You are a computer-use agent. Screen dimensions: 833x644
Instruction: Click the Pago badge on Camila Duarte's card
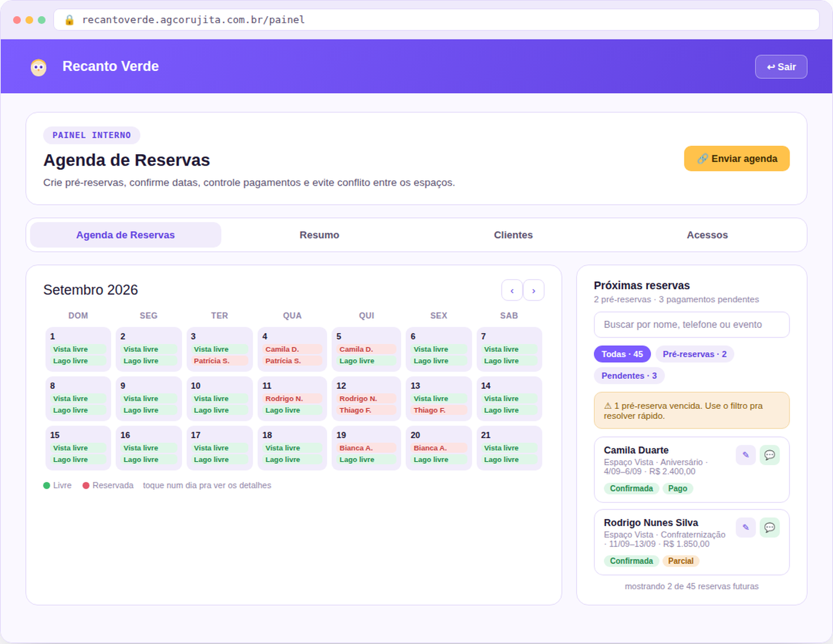click(678, 489)
